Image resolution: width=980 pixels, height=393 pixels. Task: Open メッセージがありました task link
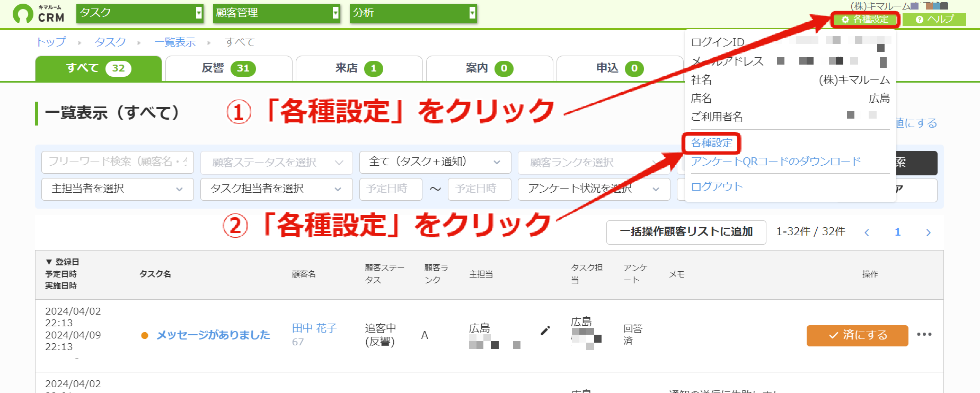click(213, 335)
